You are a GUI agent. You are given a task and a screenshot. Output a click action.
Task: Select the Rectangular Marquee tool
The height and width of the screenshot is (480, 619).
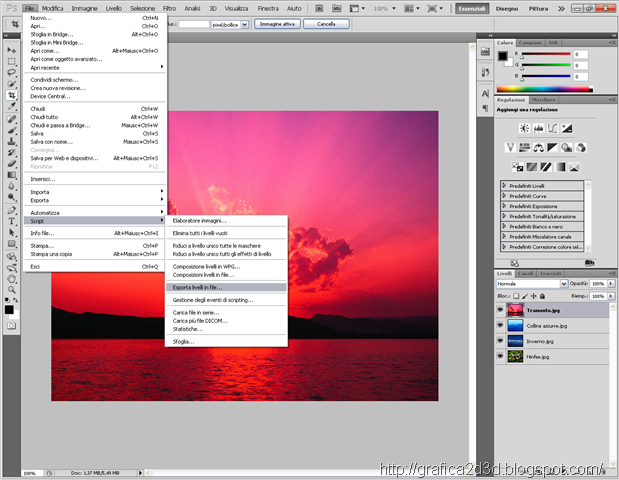point(11,60)
